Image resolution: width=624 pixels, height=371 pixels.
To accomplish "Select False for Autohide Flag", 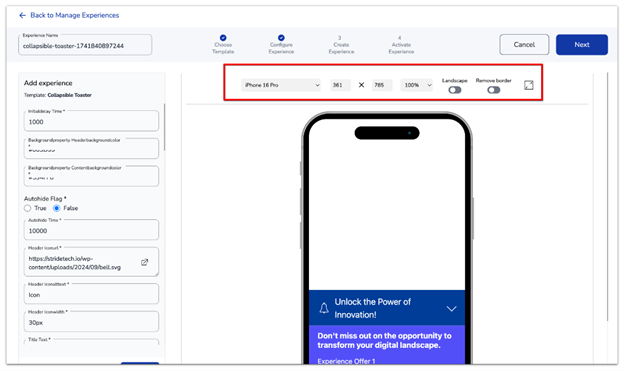I will pos(57,208).
